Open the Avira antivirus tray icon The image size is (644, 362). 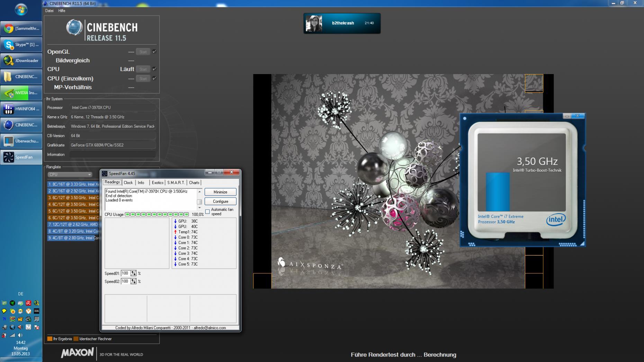click(28, 303)
